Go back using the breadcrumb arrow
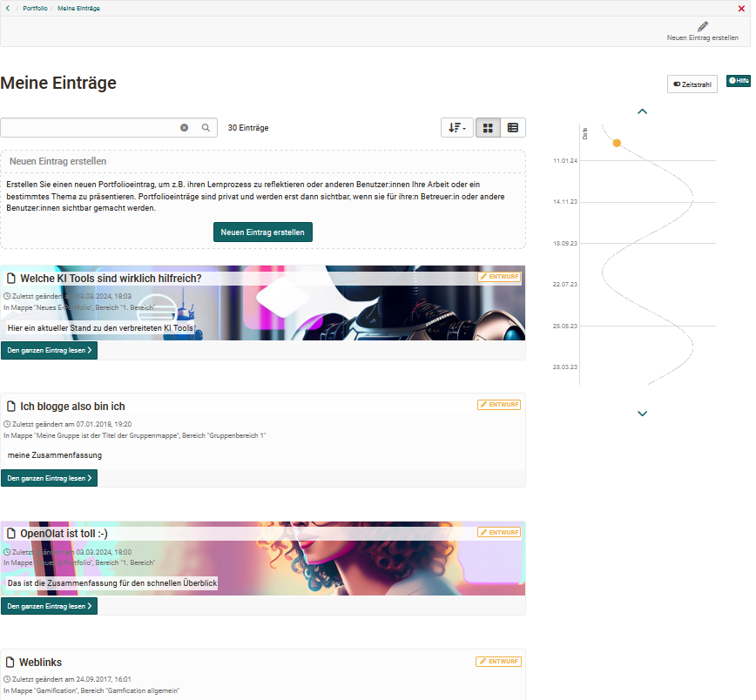756x700 pixels. click(8, 8)
